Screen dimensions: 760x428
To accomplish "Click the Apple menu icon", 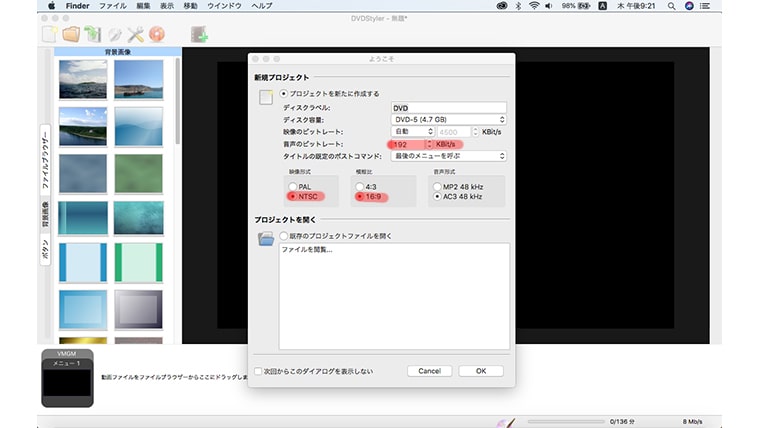I will (x=51, y=6).
